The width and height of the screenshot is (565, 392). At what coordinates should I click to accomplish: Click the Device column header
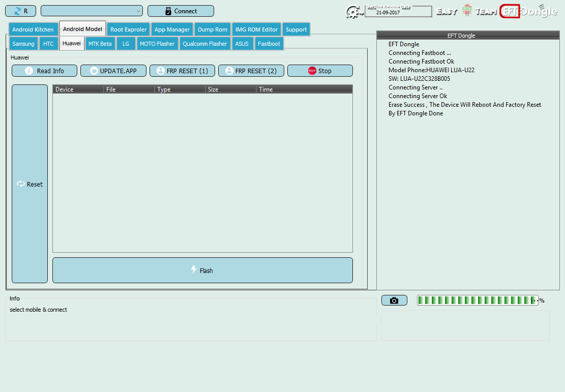[x=78, y=89]
